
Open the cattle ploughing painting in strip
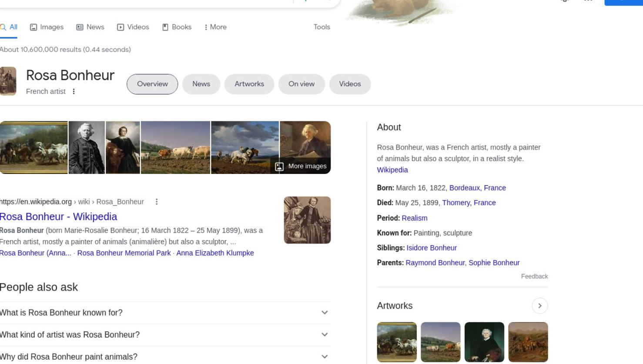(x=175, y=147)
